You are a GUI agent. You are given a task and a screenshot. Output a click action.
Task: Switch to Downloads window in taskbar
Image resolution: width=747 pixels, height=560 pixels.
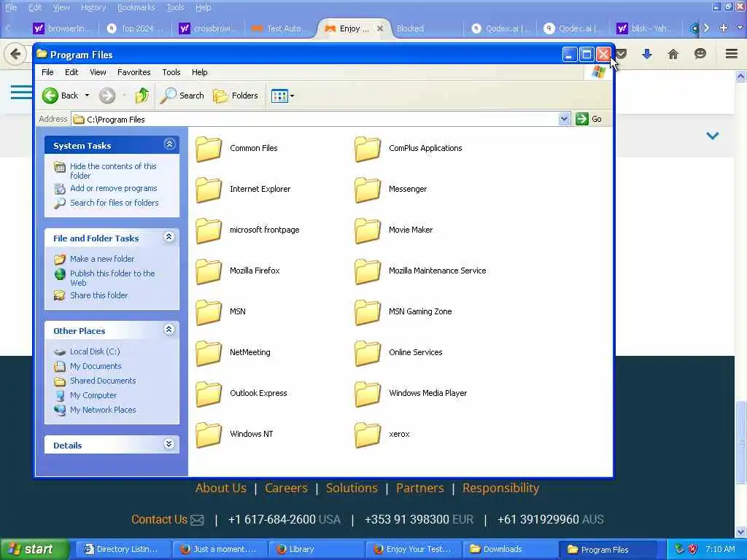tap(510, 550)
